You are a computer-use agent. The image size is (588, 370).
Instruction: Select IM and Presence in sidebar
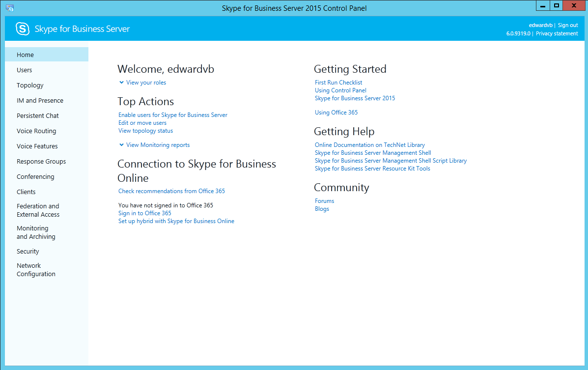[40, 101]
